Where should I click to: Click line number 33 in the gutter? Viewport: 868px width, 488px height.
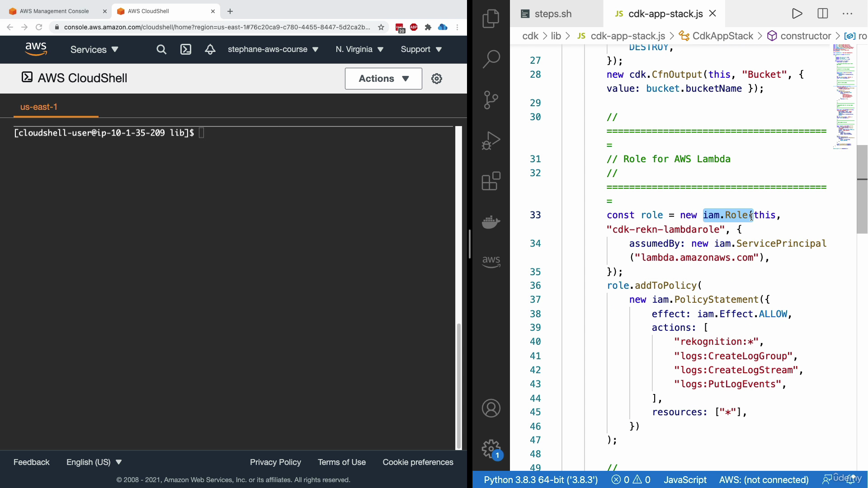click(535, 215)
